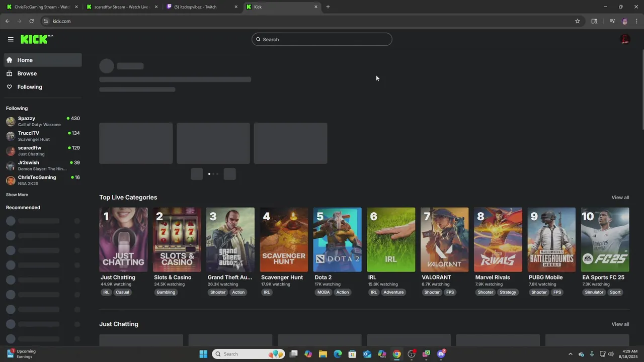This screenshot has height=362, width=644.
Task: Open the Just Chatting category thumbnail
Action: coord(123,240)
